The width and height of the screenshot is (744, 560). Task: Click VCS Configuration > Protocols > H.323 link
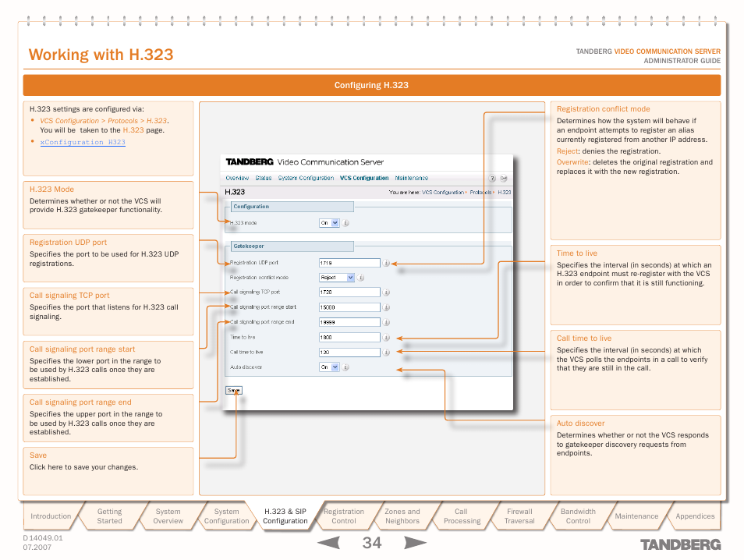(x=104, y=121)
